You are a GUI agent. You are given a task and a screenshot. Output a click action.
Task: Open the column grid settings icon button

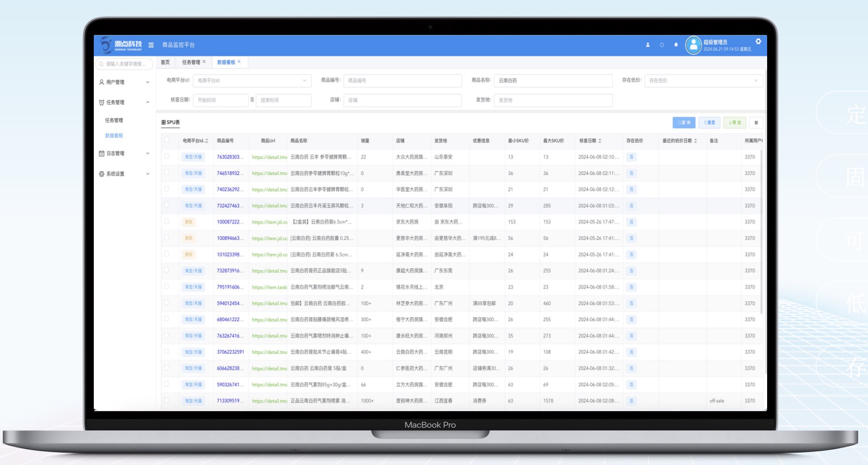(756, 122)
